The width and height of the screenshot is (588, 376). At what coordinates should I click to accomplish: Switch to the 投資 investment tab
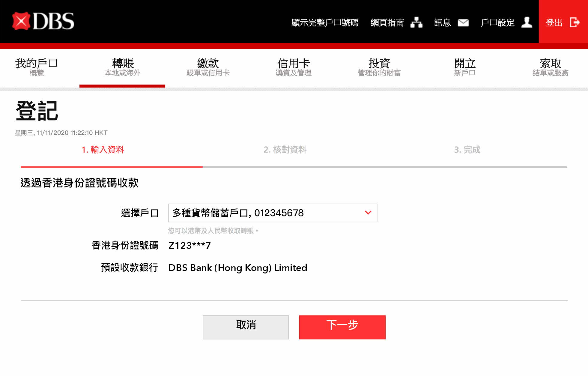click(x=379, y=67)
